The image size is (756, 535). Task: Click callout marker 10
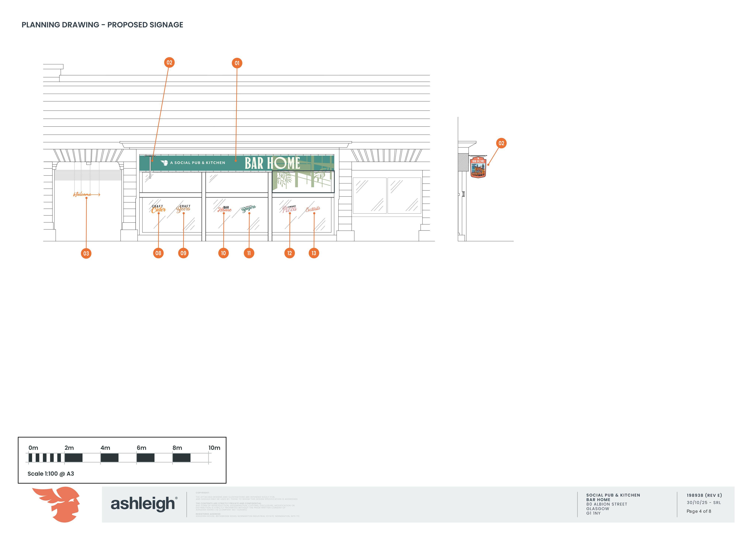(x=224, y=253)
